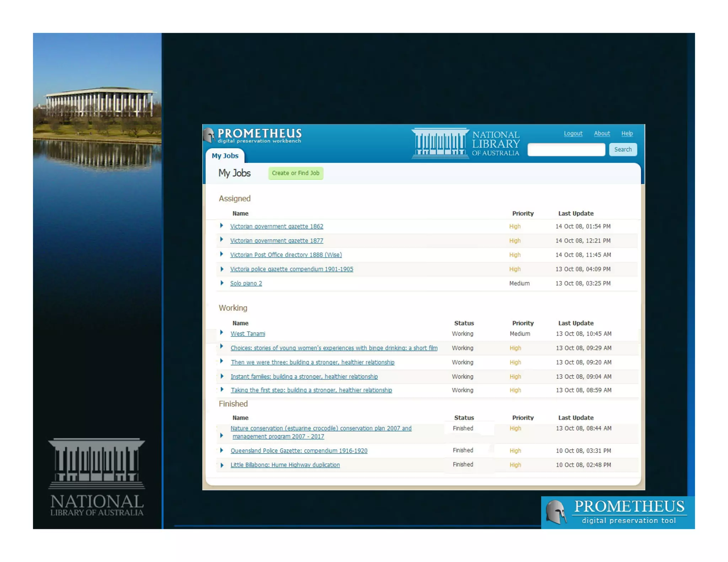728x562 pixels.
Task: Expand the Victoria police gazette compendium row
Action: [221, 269]
